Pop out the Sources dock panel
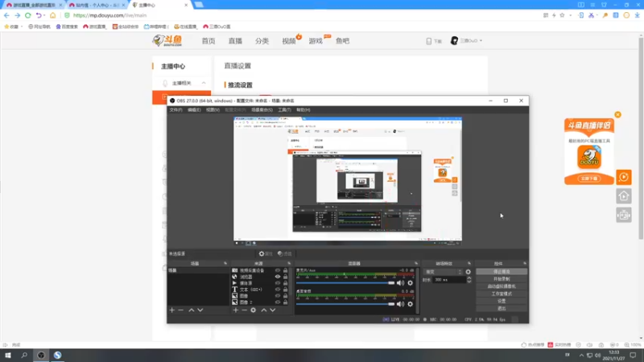Screen dimensions: 644x362 (289, 264)
